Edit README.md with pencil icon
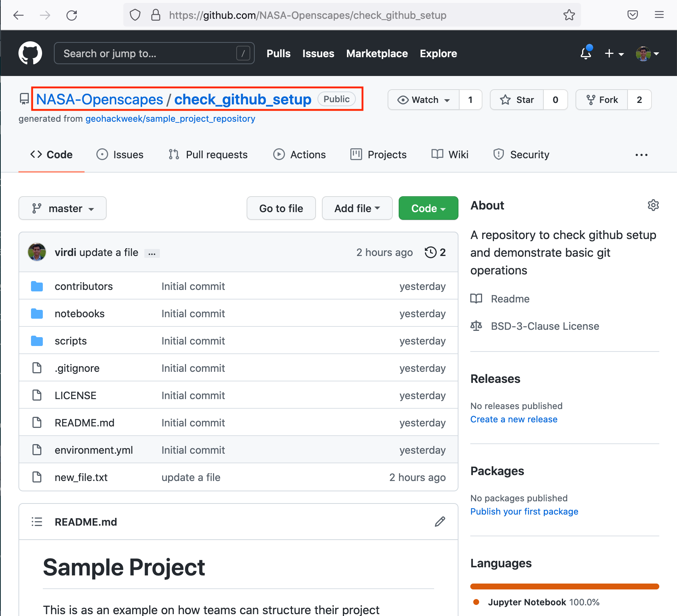Screen dimensions: 677x616 [440, 522]
